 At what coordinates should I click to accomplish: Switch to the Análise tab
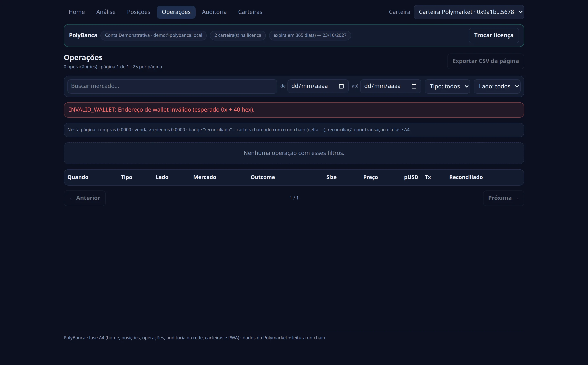(106, 12)
